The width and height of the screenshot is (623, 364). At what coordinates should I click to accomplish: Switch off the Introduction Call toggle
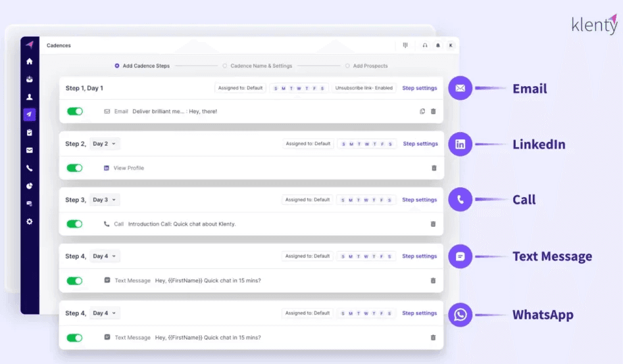[75, 224]
